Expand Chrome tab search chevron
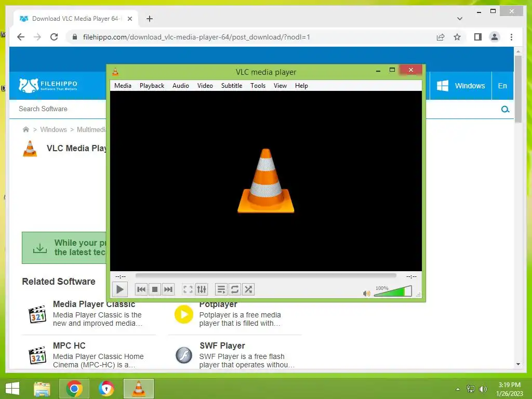Viewport: 532px width, 399px height. click(x=460, y=19)
